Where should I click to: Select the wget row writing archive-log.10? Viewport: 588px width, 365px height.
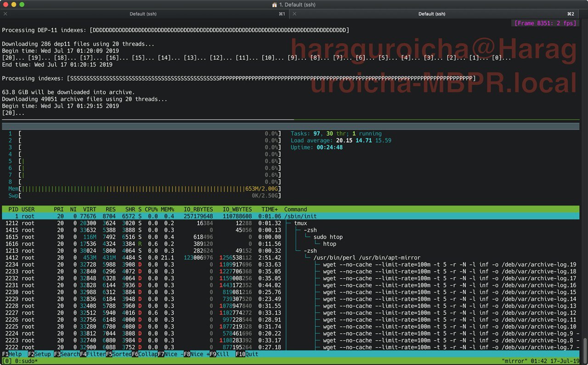[290, 326]
